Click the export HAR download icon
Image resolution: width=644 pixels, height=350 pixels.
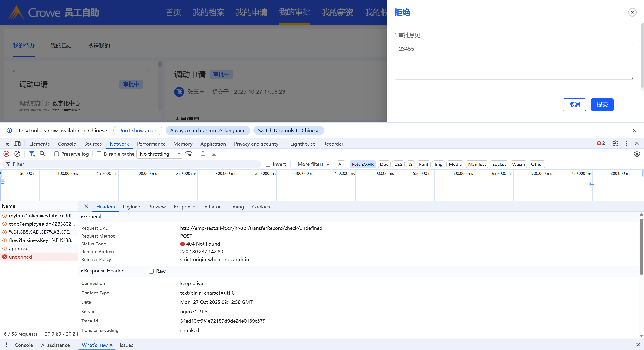click(214, 154)
